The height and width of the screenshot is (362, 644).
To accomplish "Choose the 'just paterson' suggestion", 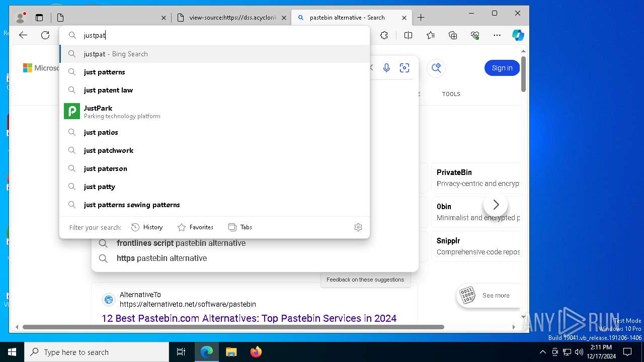I will [x=214, y=168].
